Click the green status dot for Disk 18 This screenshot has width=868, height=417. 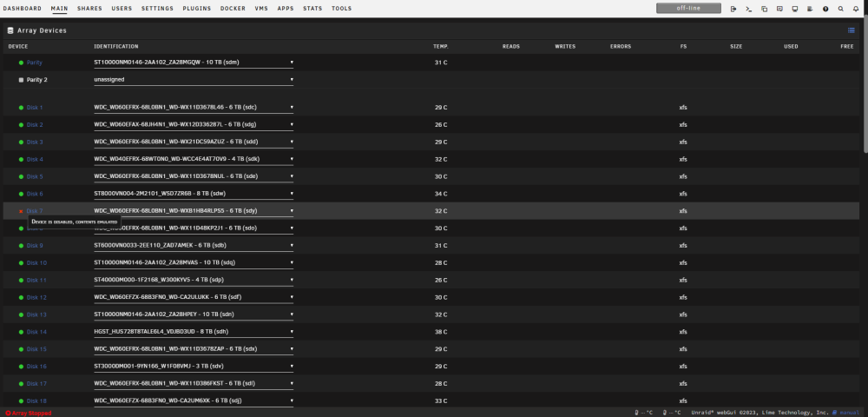tap(21, 400)
